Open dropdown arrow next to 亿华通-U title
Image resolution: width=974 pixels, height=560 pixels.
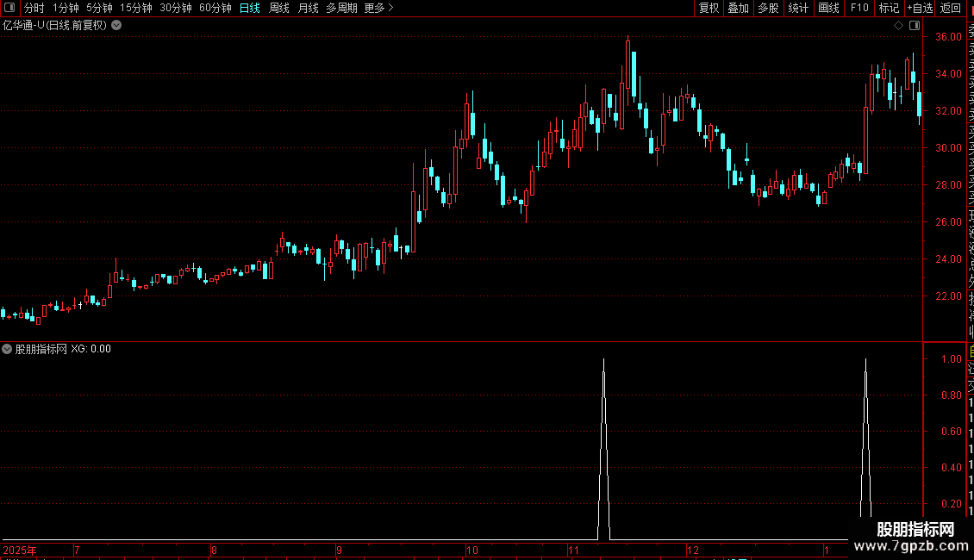click(x=116, y=26)
